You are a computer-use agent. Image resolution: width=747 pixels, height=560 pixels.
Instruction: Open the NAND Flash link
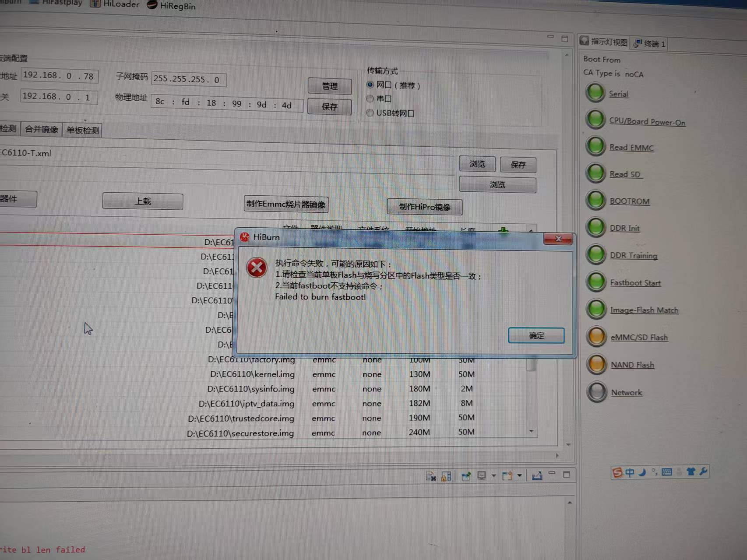pos(632,365)
